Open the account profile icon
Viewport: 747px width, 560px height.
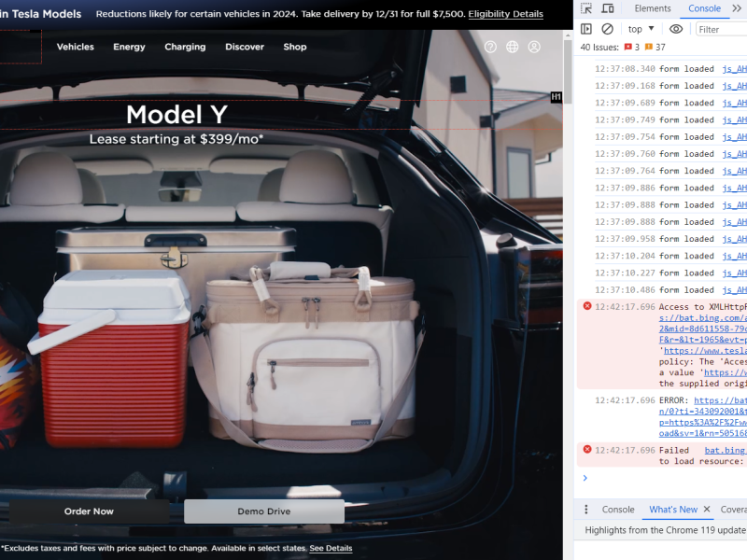(534, 47)
